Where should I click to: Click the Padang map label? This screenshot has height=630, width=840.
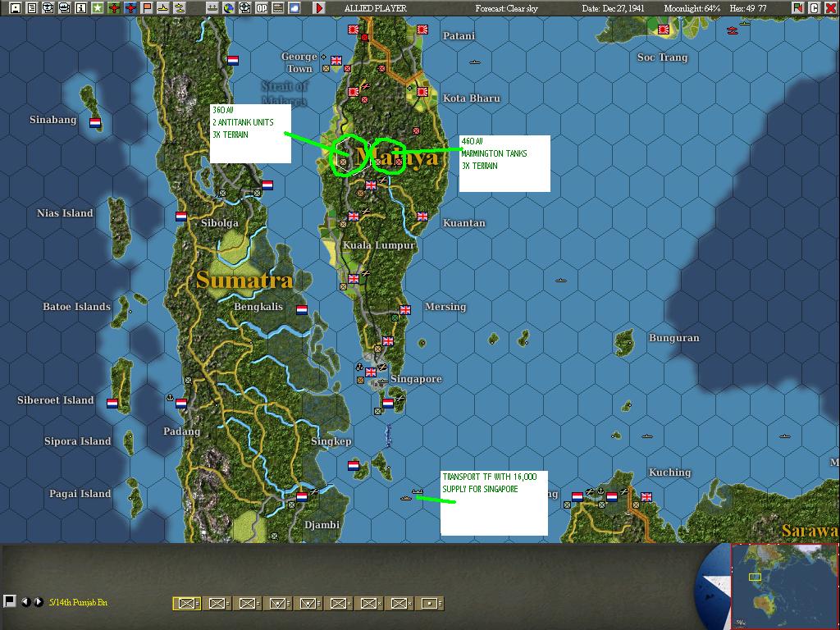[181, 431]
